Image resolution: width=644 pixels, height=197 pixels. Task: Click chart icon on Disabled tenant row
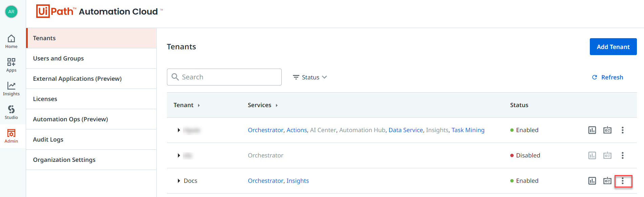coord(592,155)
